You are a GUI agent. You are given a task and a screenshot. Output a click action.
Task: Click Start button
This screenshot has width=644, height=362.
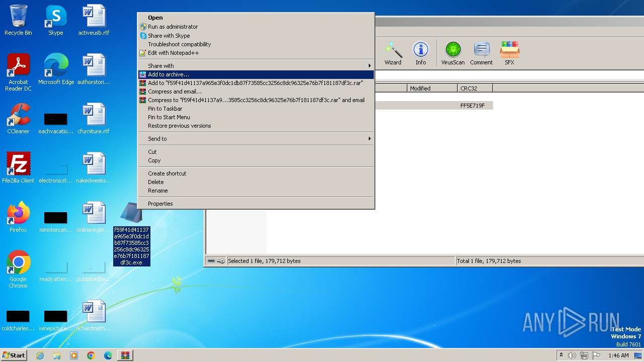[14, 355]
